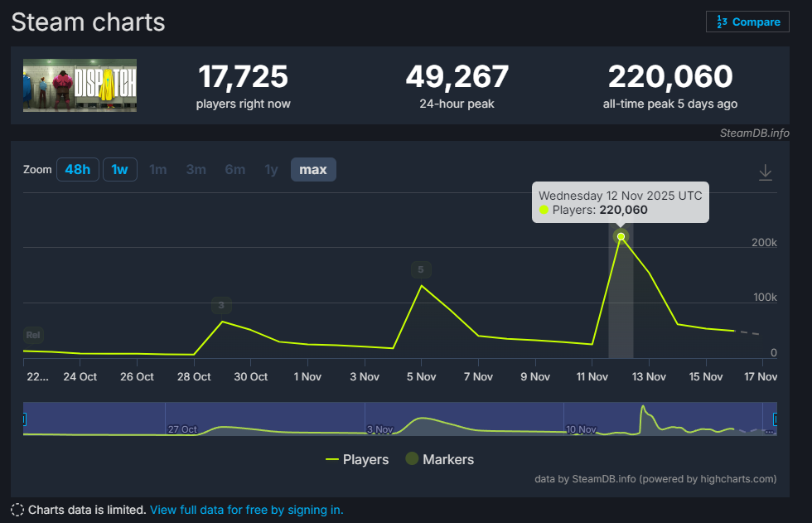812x523 pixels.
Task: Click the 27 Oct label in navigator
Action: click(x=182, y=429)
